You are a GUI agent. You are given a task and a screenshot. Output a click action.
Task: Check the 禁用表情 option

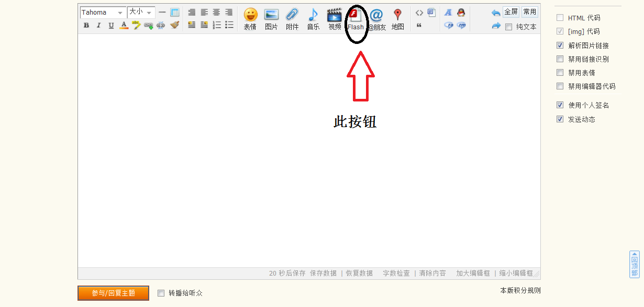click(x=560, y=73)
